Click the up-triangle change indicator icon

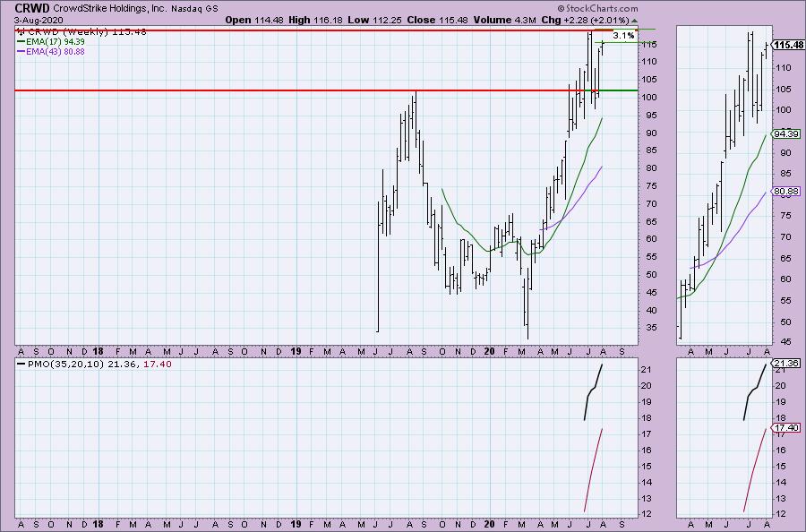634,21
